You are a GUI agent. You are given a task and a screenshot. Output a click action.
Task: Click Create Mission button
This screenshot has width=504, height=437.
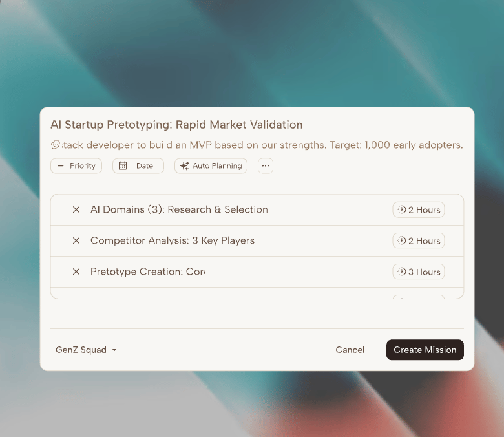425,350
